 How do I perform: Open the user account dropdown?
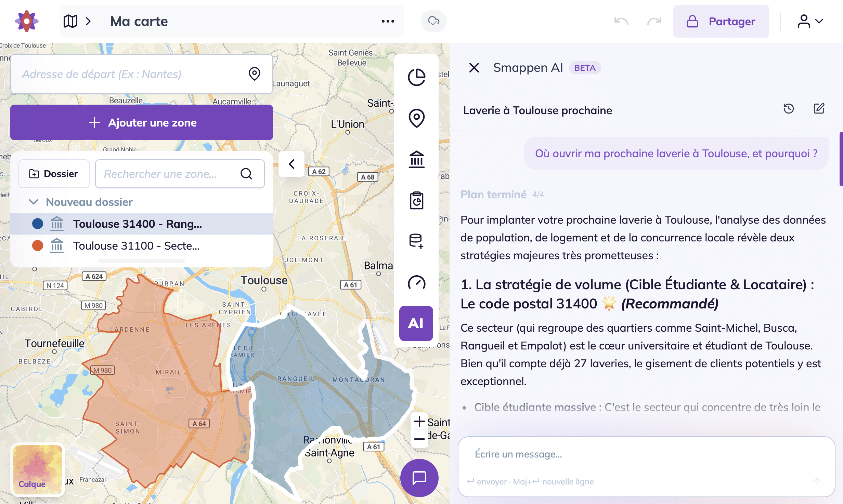pos(810,21)
